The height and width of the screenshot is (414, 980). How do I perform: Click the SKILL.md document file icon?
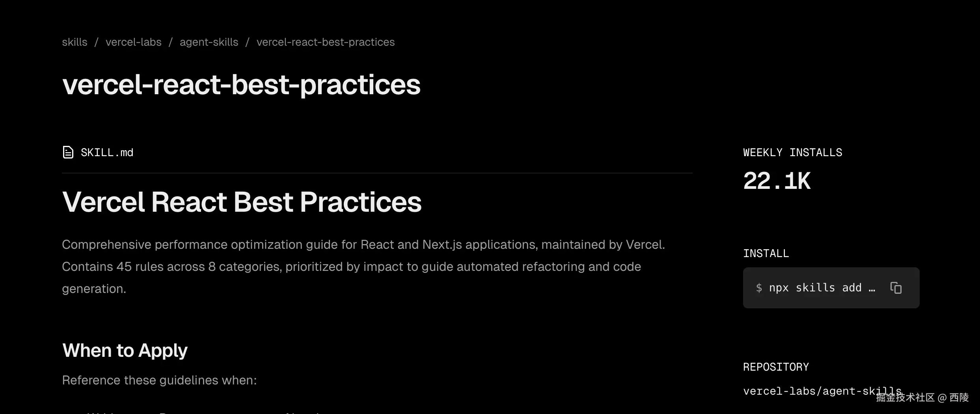[x=68, y=152]
